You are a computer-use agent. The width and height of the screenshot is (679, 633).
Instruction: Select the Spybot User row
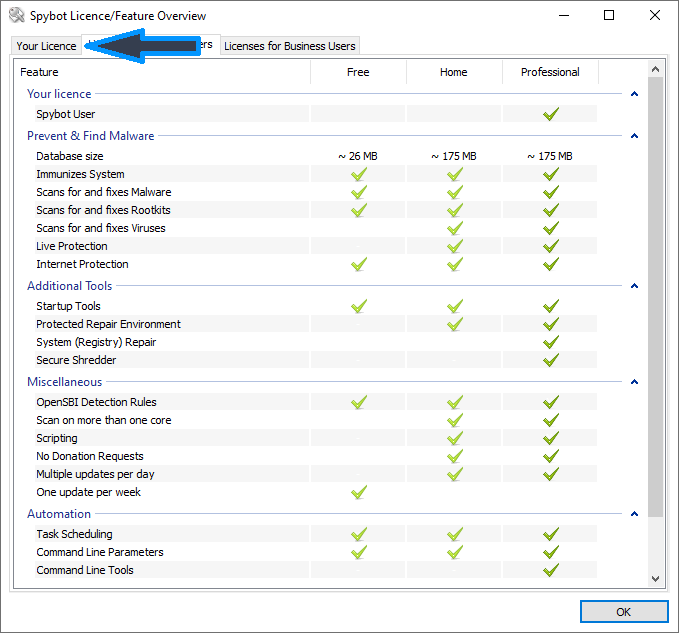coord(316,114)
